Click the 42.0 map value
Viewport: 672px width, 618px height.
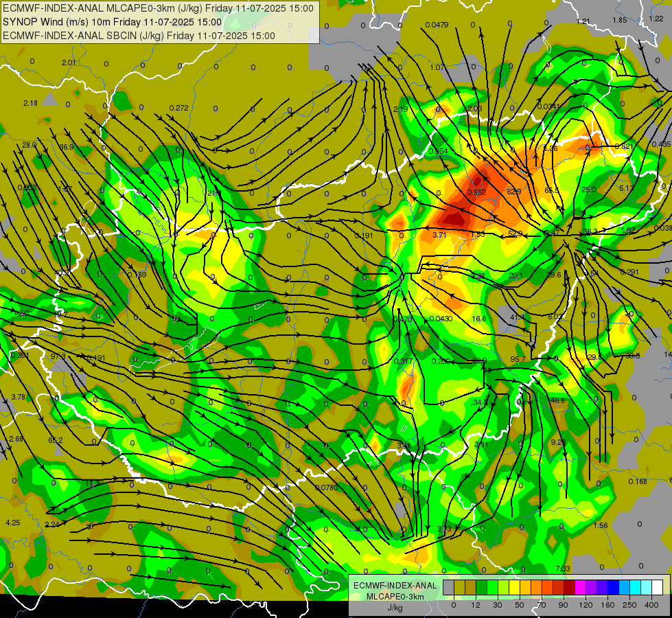coord(22,314)
